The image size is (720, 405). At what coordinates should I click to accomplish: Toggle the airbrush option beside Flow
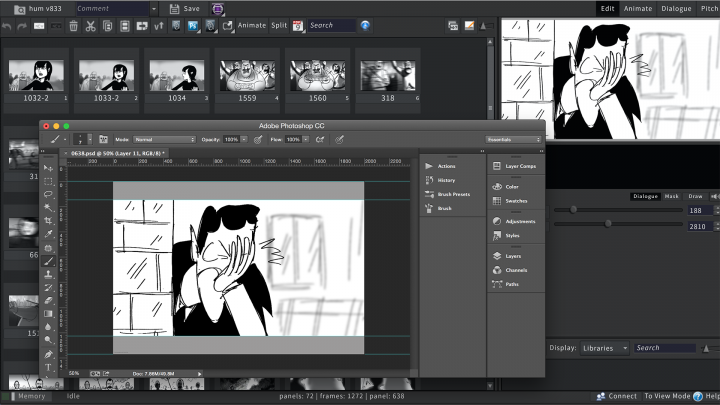pyautogui.click(x=322, y=139)
